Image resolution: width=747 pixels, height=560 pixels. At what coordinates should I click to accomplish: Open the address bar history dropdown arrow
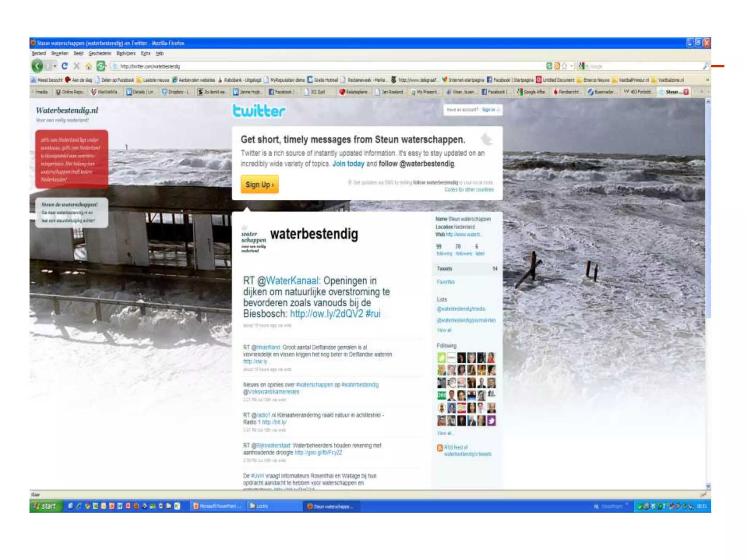tap(572, 66)
